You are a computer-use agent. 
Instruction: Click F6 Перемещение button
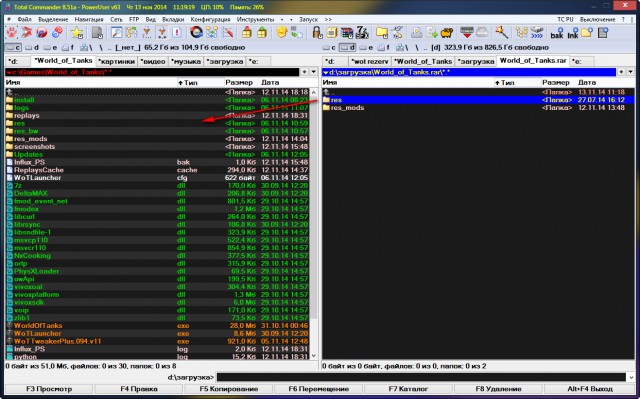(x=318, y=389)
